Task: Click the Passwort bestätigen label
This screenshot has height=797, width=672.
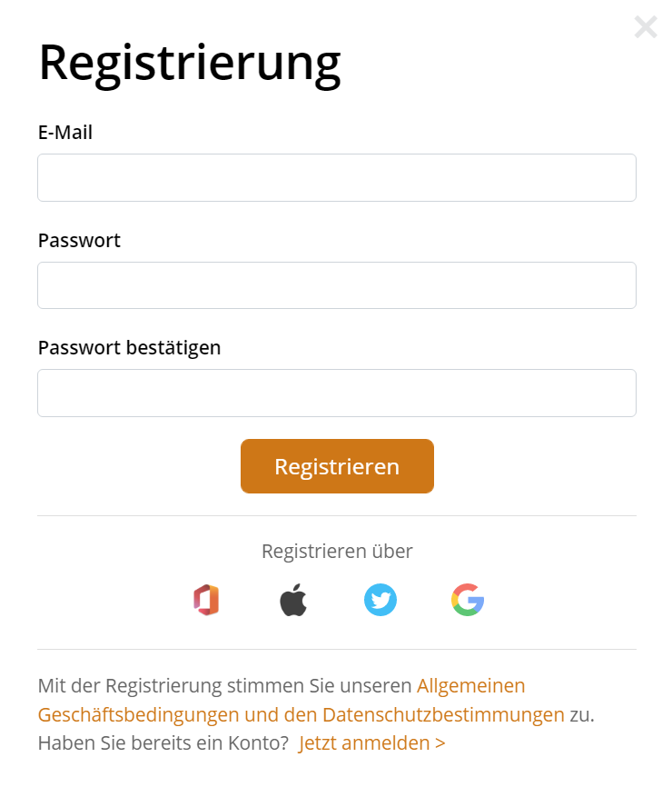Action: [130, 348]
